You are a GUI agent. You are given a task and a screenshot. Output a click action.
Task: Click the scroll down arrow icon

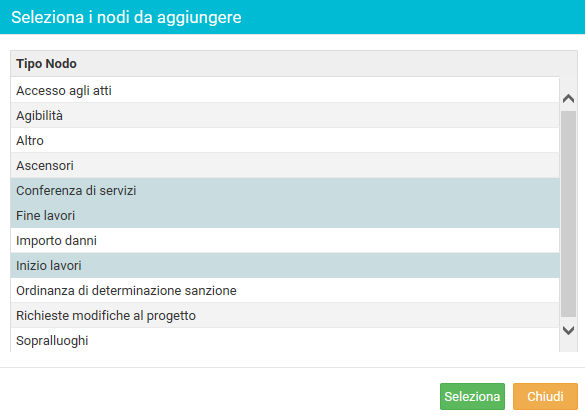coord(568,330)
